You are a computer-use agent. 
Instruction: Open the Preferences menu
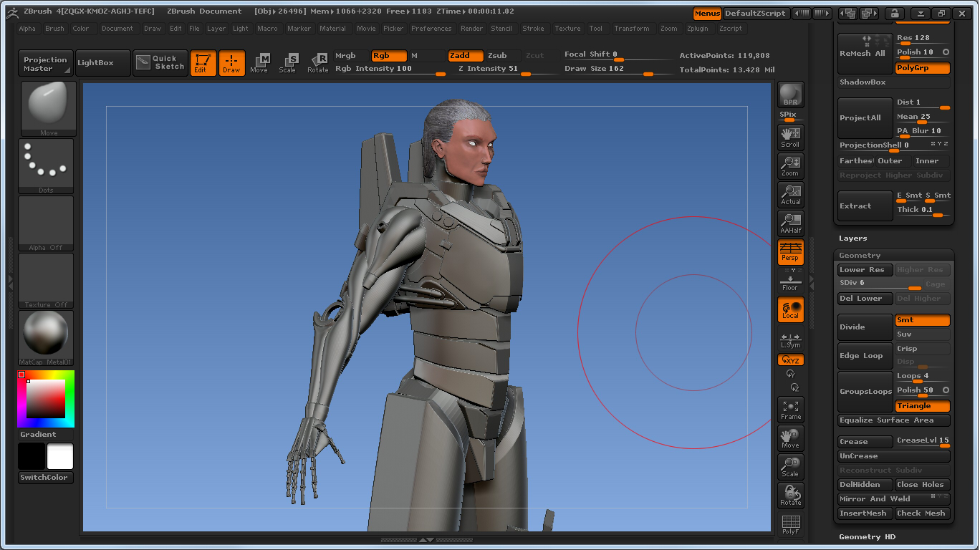point(431,29)
